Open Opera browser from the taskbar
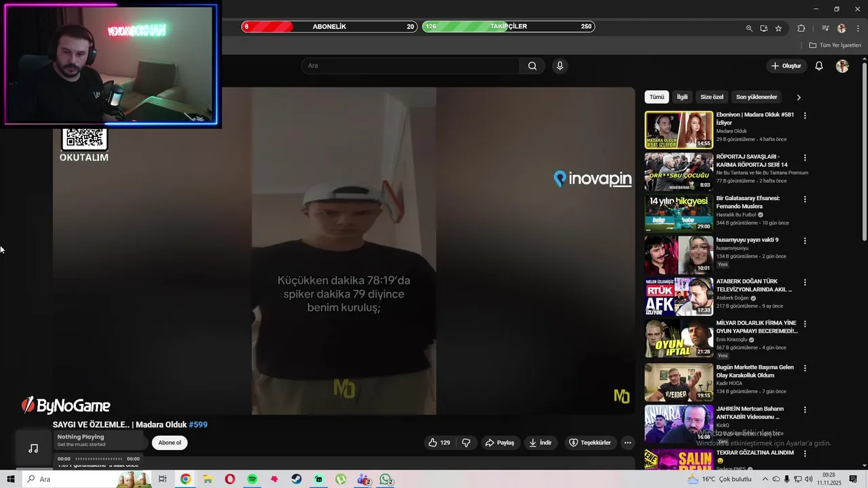Viewport: 868px width, 488px height. (x=230, y=479)
